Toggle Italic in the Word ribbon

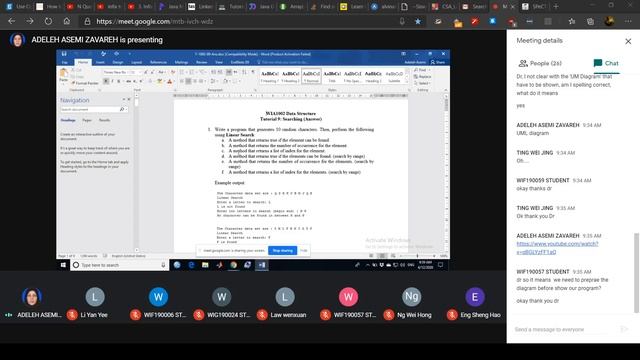112,81
